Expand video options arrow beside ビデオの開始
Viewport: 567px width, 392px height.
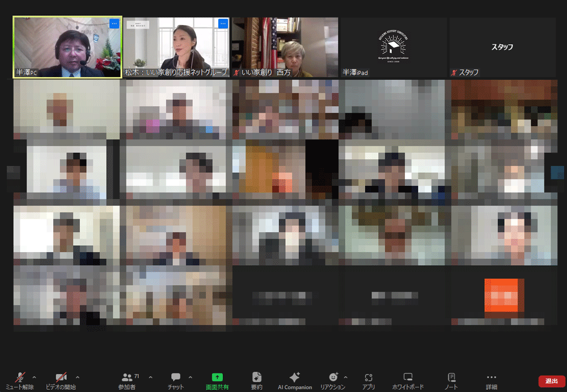pos(78,377)
